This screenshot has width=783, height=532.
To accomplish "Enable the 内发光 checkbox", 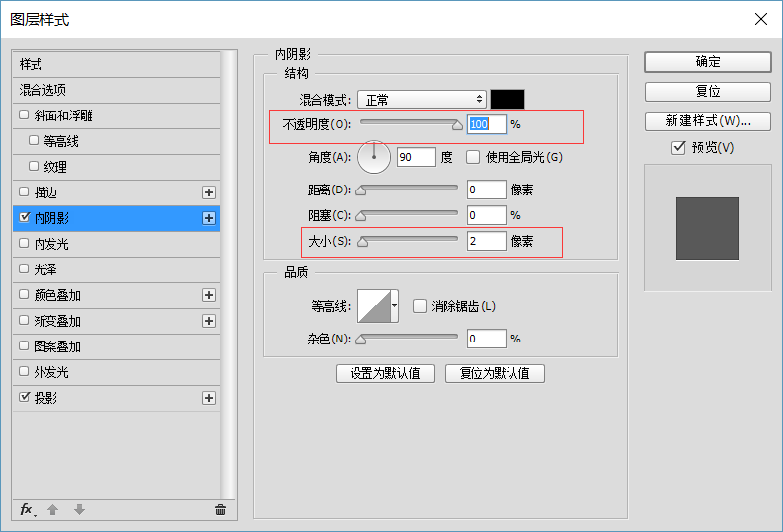I will click(x=24, y=243).
